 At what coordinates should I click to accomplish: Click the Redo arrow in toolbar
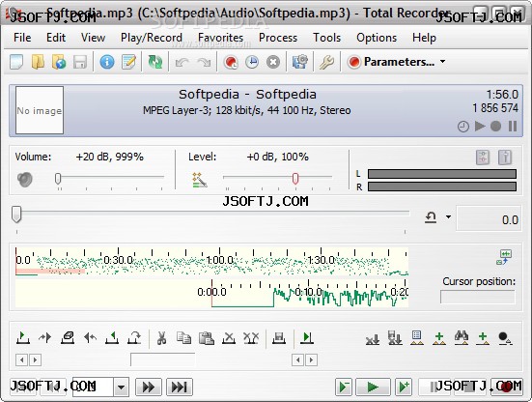click(x=204, y=62)
